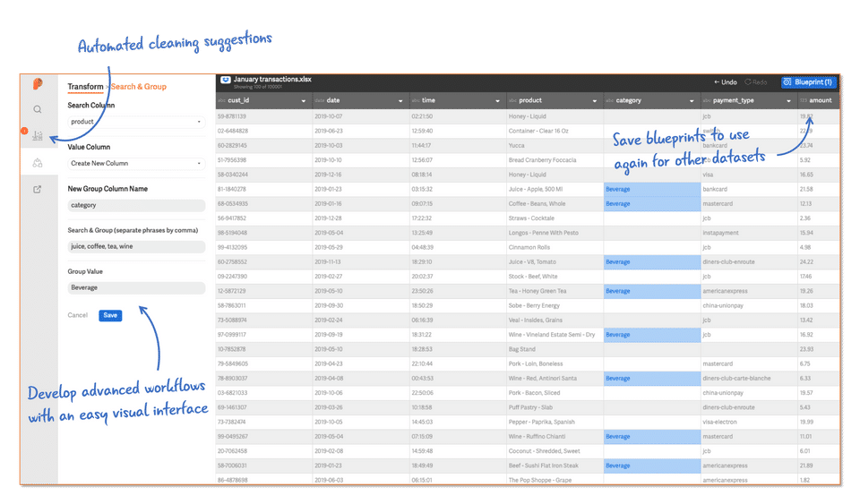This screenshot has height=504, width=860.
Task: Open cust_id column header dropdown arrow
Action: pyautogui.click(x=304, y=101)
